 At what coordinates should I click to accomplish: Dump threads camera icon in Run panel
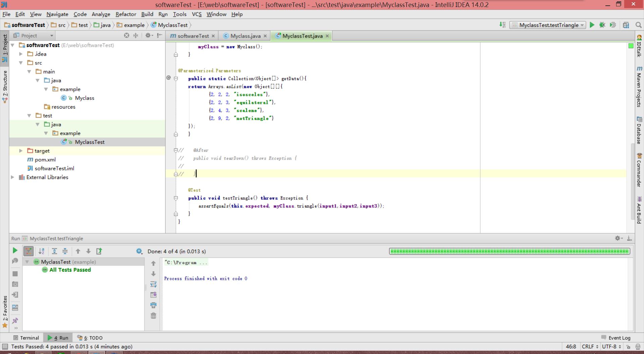pyautogui.click(x=15, y=284)
